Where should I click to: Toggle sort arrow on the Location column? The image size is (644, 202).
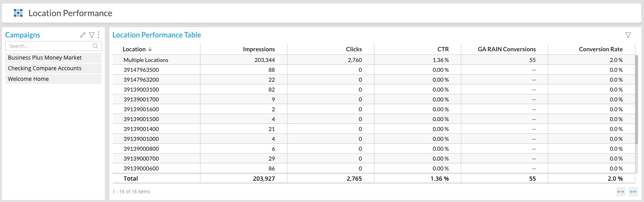(x=150, y=49)
